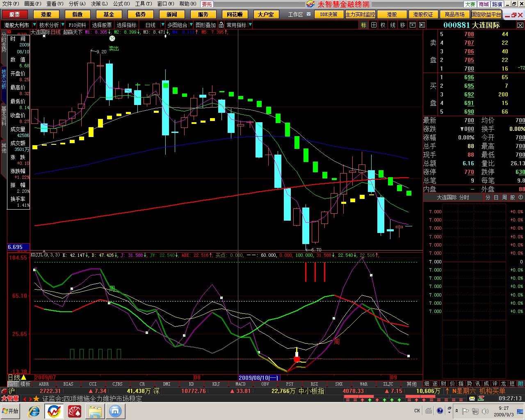Toggle the 移 move button

click(x=403, y=25)
